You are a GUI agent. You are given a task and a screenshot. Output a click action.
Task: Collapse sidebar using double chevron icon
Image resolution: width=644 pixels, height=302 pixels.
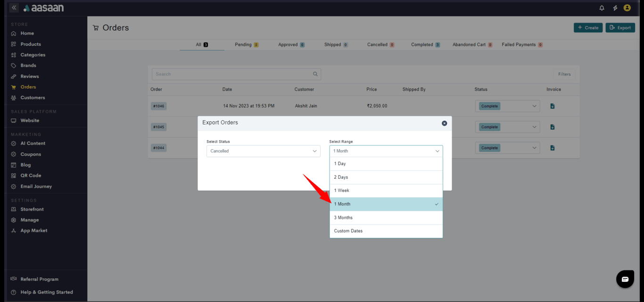tap(14, 8)
